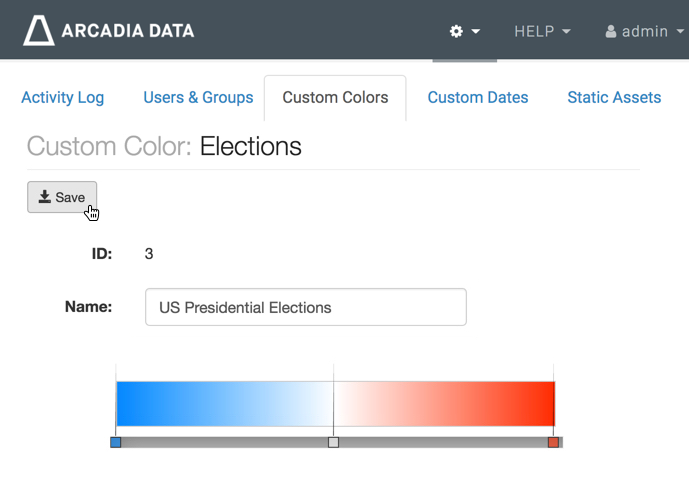Switch to the Activity Log tab
This screenshot has height=500, width=689.
tap(62, 97)
